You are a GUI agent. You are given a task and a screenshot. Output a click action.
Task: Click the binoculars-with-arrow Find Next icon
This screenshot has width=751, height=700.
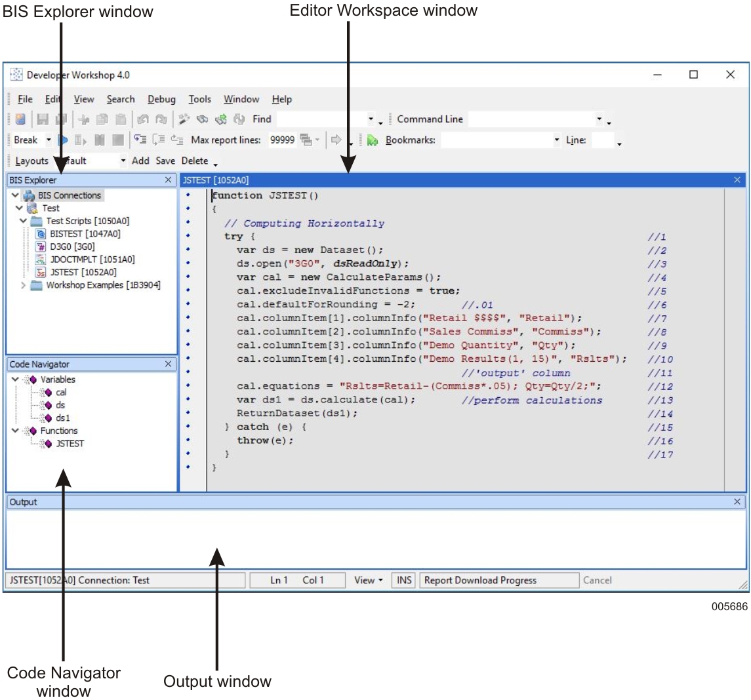pos(221,119)
